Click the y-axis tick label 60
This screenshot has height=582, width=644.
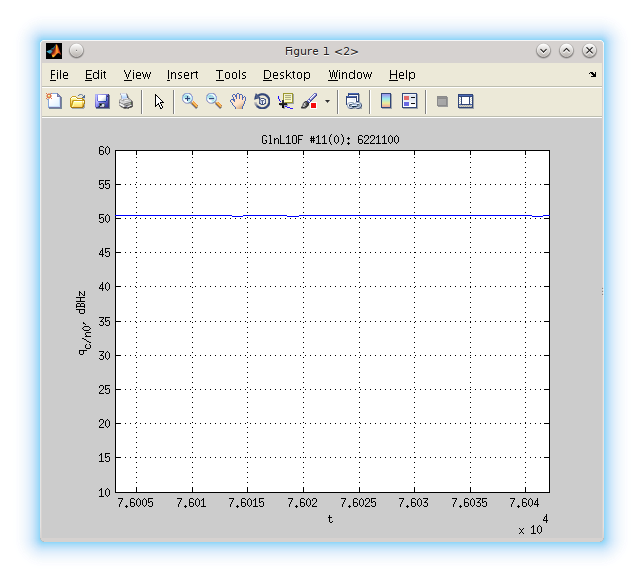104,151
